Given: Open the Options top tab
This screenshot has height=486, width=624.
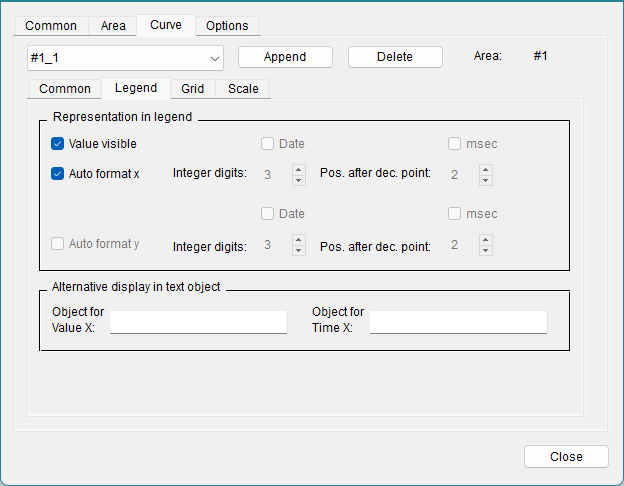Looking at the screenshot, I should coord(227,26).
